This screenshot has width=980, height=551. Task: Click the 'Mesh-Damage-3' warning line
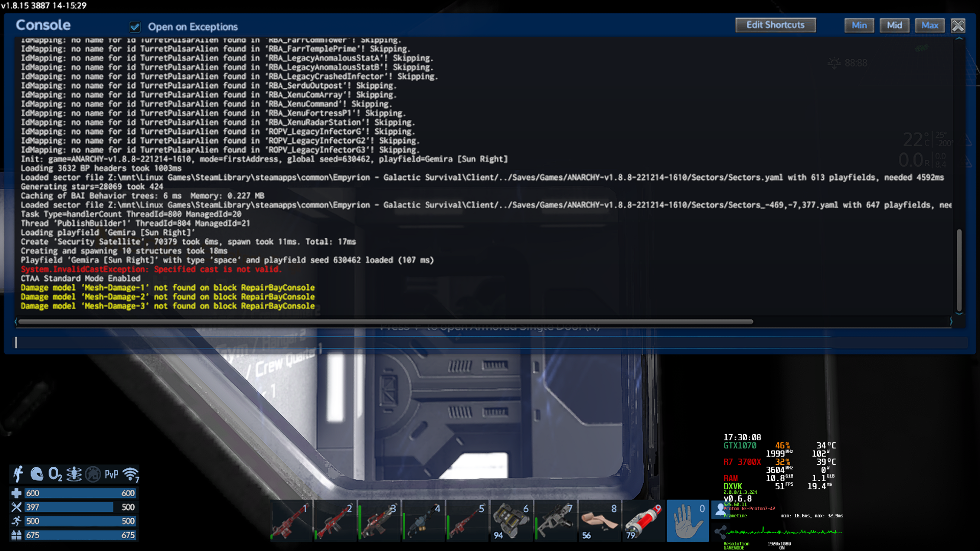tap(168, 306)
